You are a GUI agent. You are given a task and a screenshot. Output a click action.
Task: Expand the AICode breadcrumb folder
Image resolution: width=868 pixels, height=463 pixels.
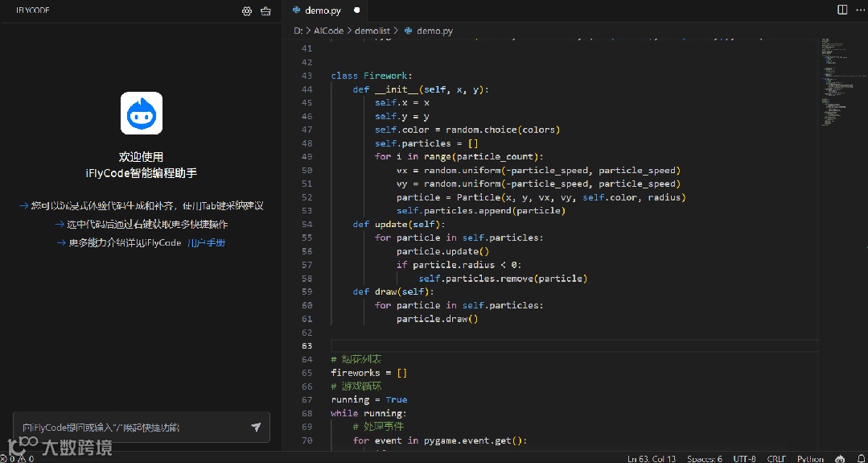(x=328, y=31)
